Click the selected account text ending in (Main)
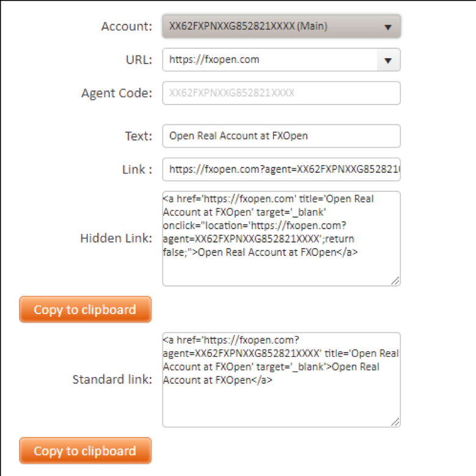 tap(248, 26)
